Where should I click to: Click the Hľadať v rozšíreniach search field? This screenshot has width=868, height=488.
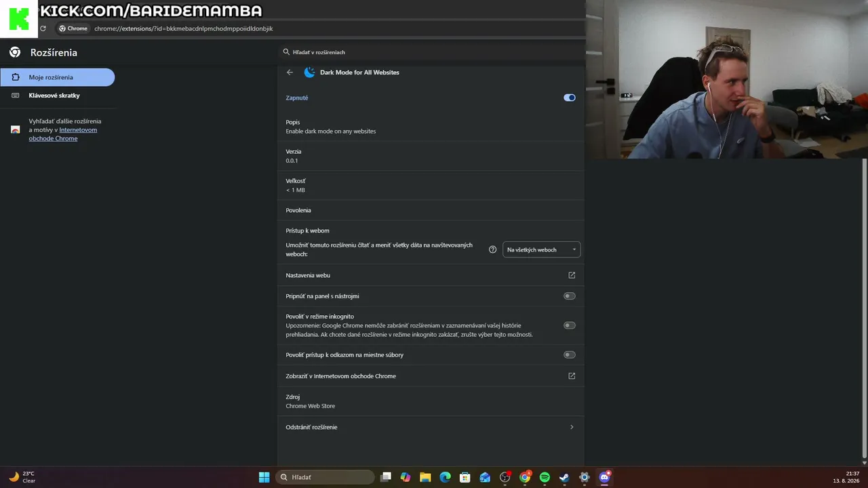pyautogui.click(x=431, y=52)
